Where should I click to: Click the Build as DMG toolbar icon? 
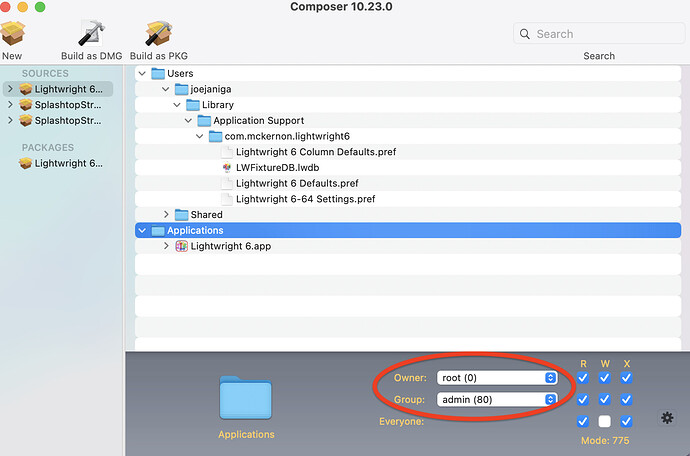92,33
